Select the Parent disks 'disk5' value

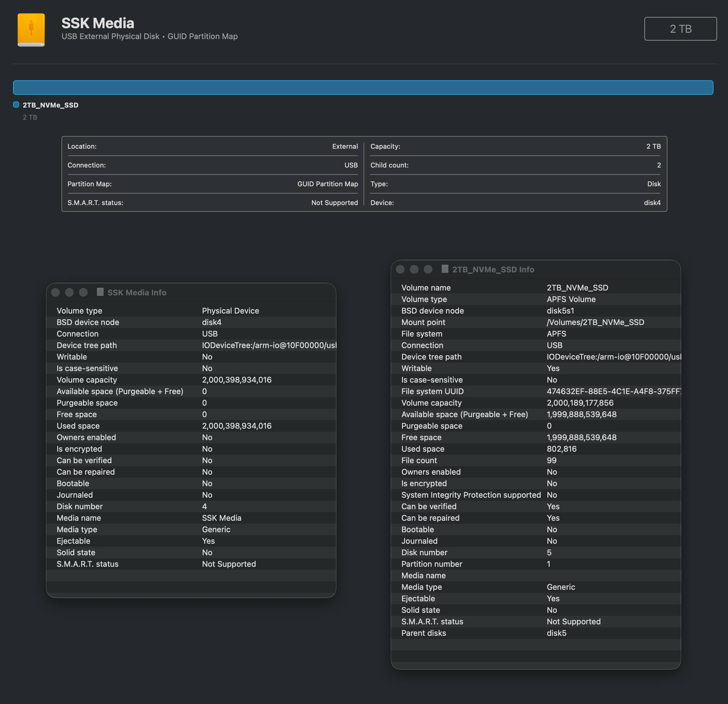pos(557,633)
